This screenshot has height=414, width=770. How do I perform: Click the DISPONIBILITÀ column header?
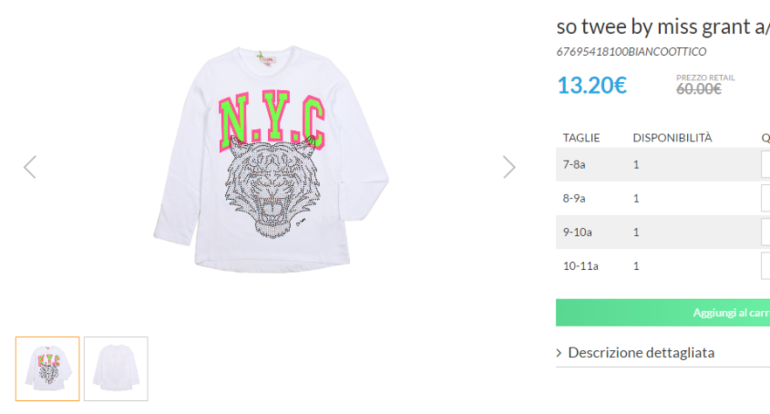pyautogui.click(x=672, y=137)
